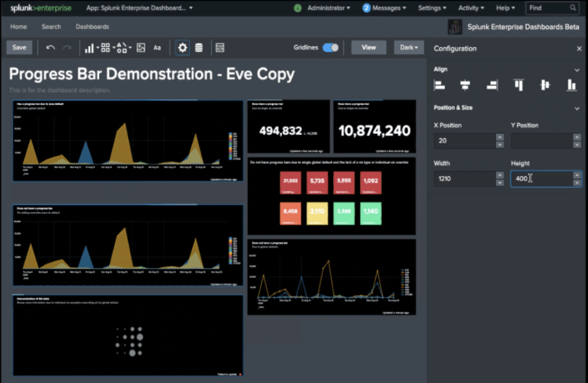
Task: Click the Height input field
Action: click(x=541, y=179)
